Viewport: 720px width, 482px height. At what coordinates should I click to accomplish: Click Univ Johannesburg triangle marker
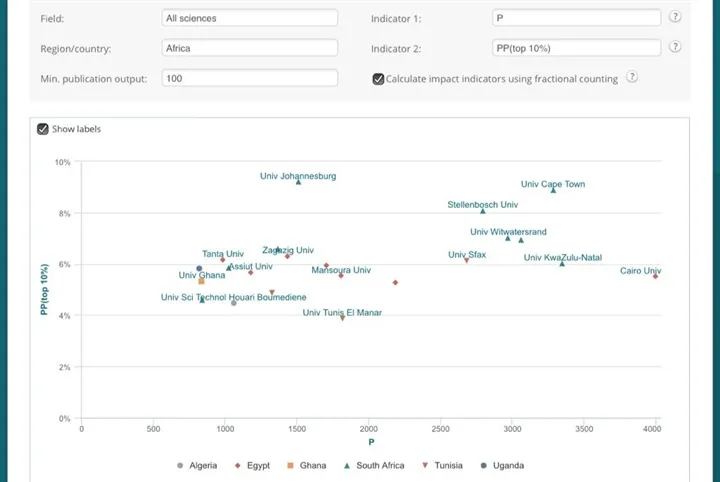tap(298, 182)
